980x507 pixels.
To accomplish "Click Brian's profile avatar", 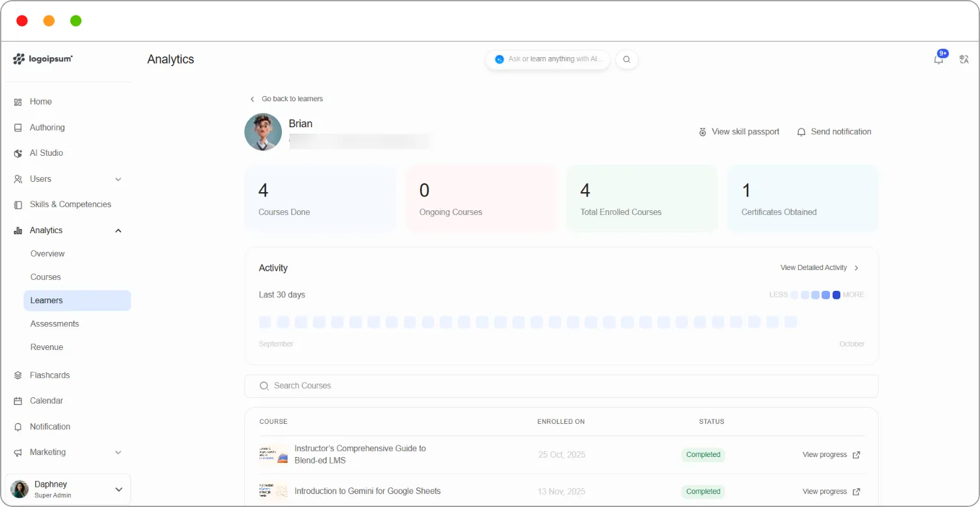I will click(263, 132).
